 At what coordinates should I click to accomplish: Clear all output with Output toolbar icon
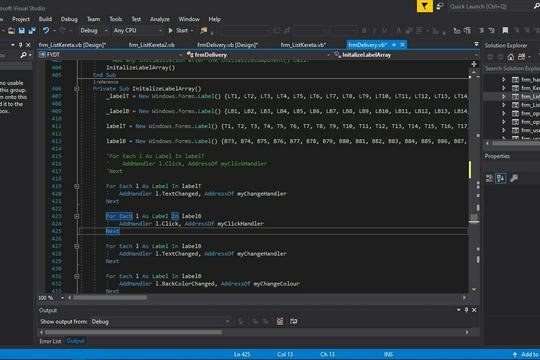280,321
